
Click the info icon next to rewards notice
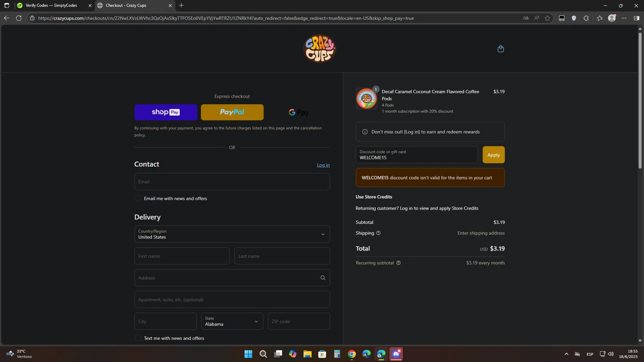pos(365,132)
